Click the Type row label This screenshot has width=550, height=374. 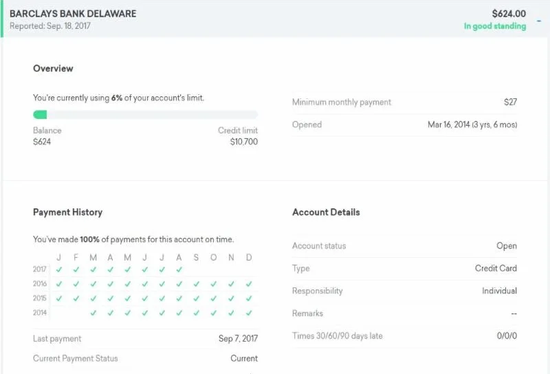pos(301,268)
